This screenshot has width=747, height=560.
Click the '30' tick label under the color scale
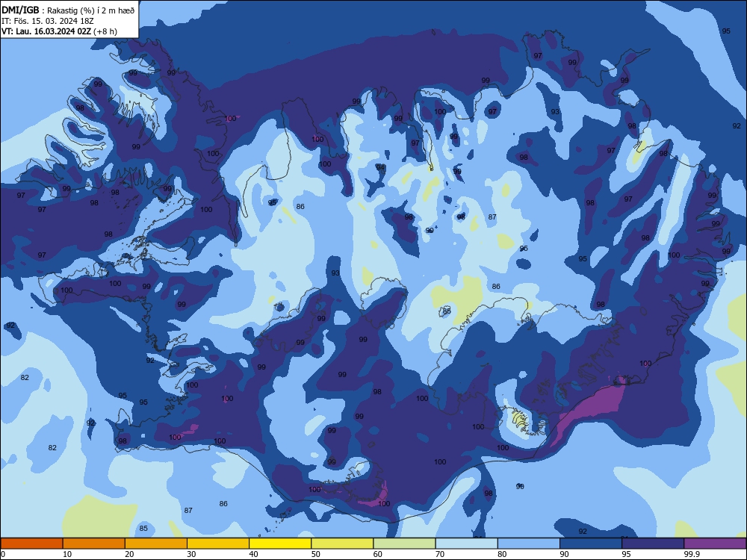tap(191, 554)
